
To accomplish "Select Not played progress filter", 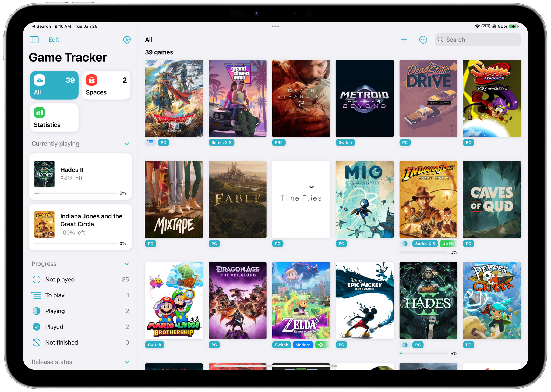I will click(80, 280).
